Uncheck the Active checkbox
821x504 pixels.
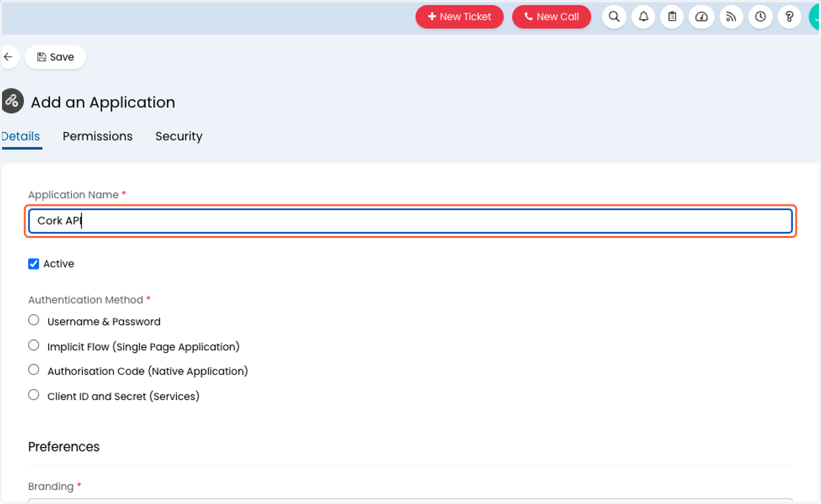(34, 264)
